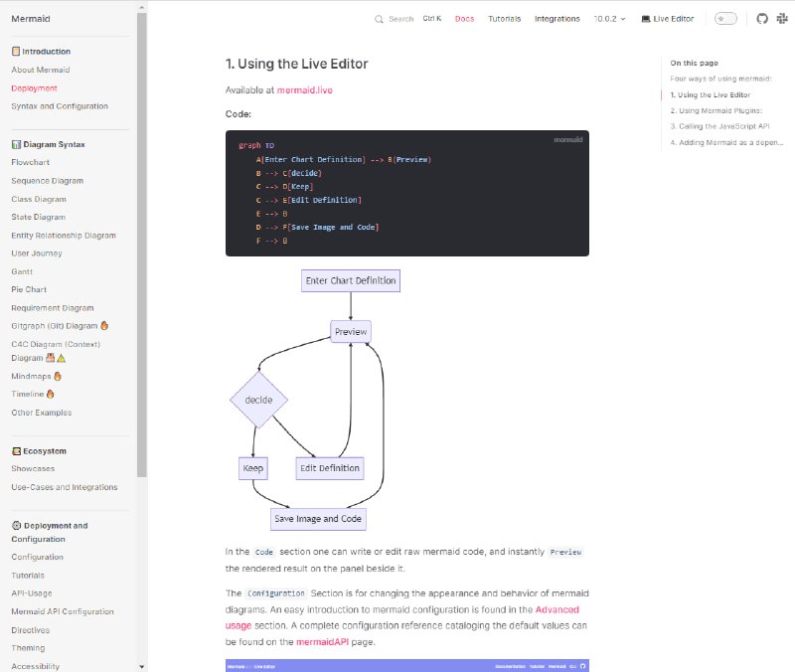Open the Slack community icon
This screenshot has width=795, height=672.
781,19
